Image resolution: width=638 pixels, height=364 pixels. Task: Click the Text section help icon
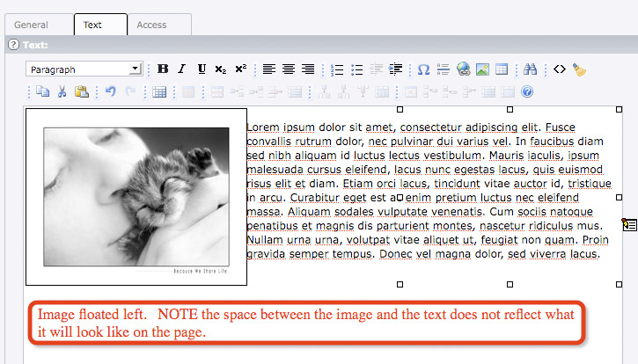[x=13, y=45]
